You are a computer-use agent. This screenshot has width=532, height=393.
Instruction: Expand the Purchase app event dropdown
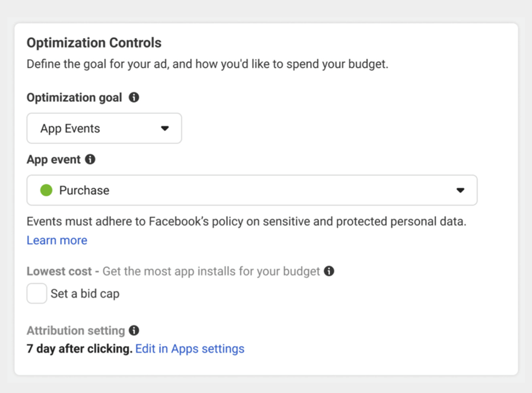[252, 190]
